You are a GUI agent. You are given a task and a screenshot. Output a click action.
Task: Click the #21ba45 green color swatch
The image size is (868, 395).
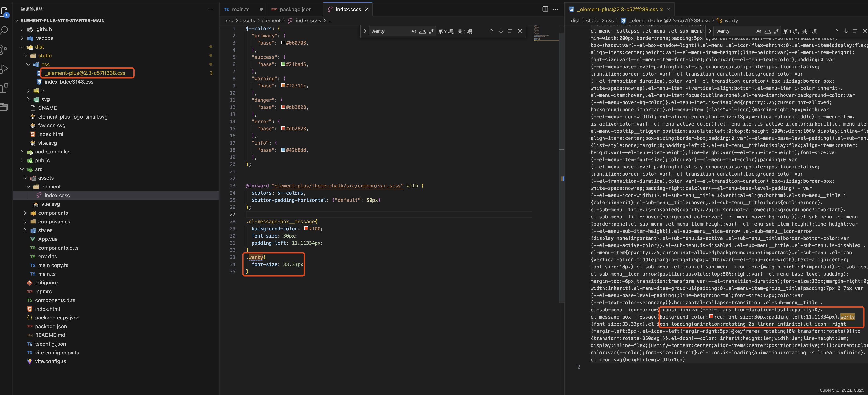(x=283, y=64)
